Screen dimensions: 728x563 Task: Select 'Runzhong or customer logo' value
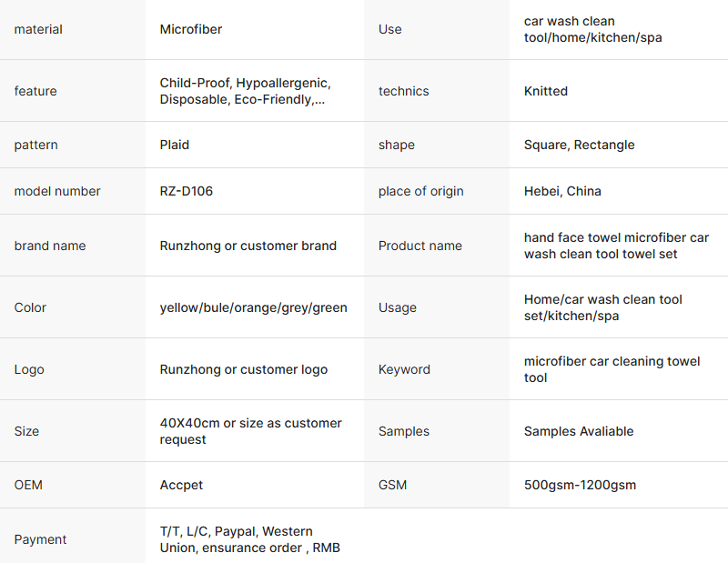click(x=244, y=369)
